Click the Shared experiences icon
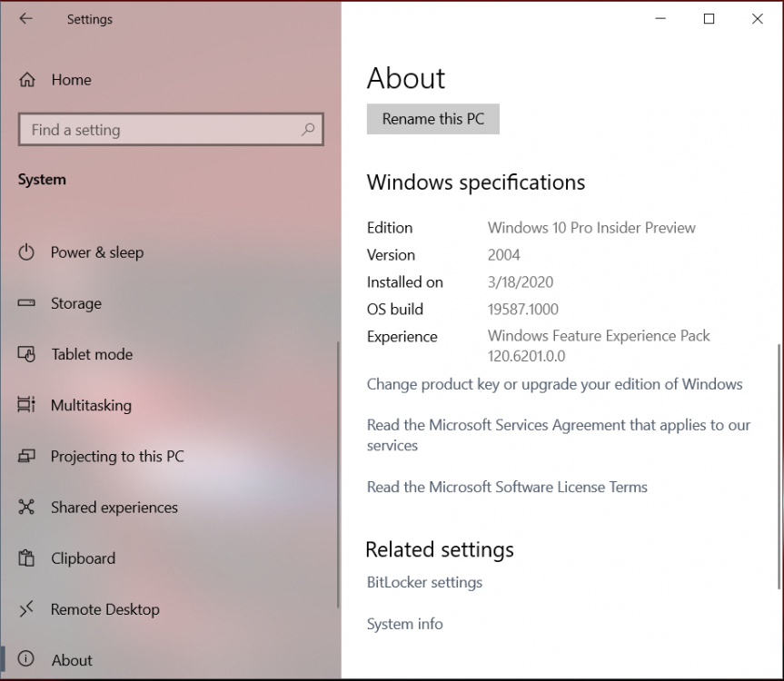Image resolution: width=784 pixels, height=681 pixels. pyautogui.click(x=26, y=507)
